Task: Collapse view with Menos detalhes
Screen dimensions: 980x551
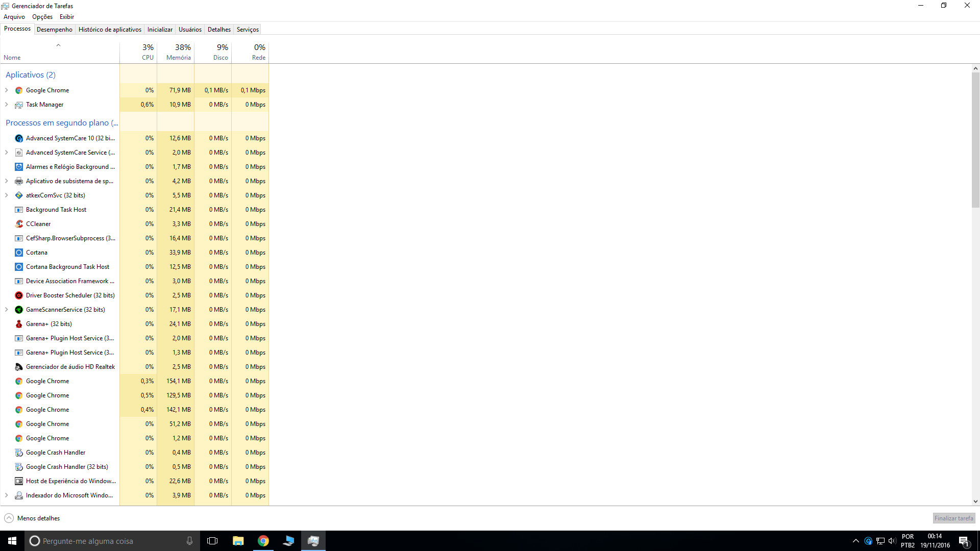Action: click(32, 518)
